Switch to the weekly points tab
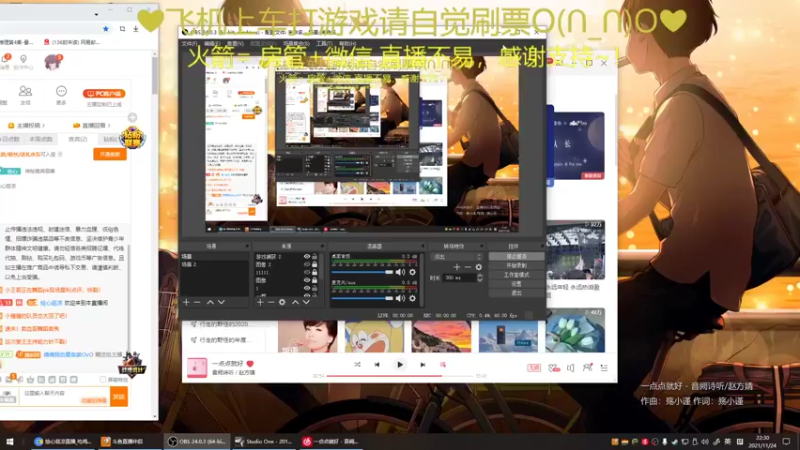The width and height of the screenshot is (800, 450). 41,139
